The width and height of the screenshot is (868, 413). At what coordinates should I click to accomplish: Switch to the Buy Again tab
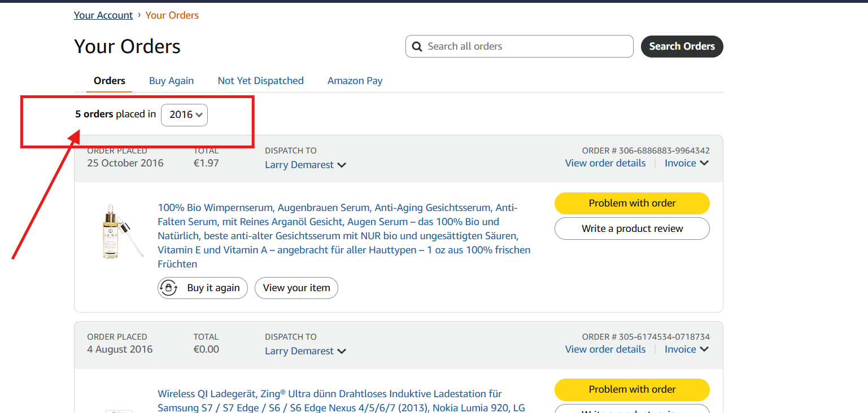click(x=171, y=81)
